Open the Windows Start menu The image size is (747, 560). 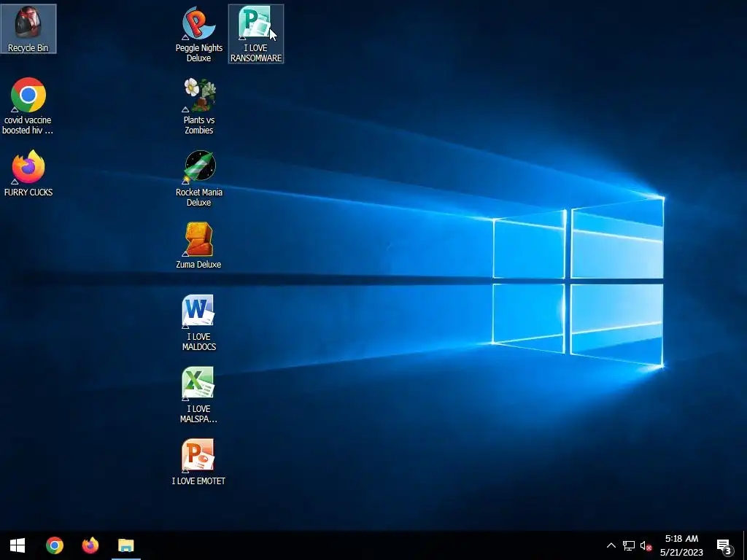coord(18,545)
